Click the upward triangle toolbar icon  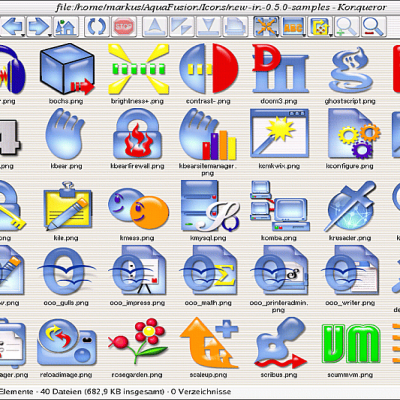pos(155,26)
